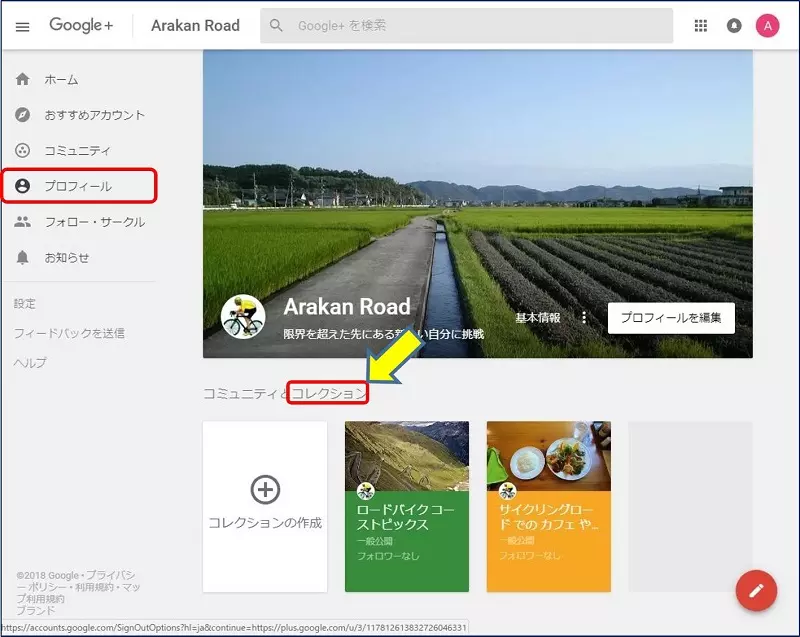
Task: Open コミュニティ in the sidebar
Action: (x=77, y=151)
